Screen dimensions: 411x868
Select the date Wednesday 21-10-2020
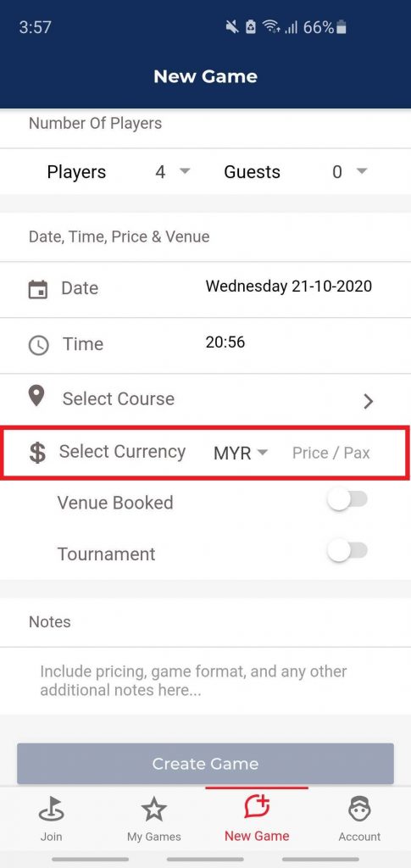(x=289, y=287)
